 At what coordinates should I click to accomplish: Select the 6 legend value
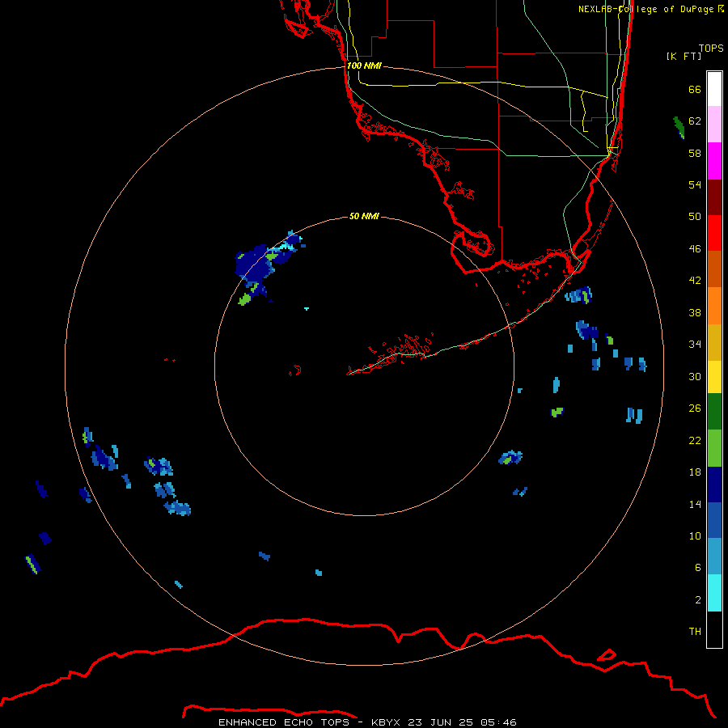click(x=698, y=567)
